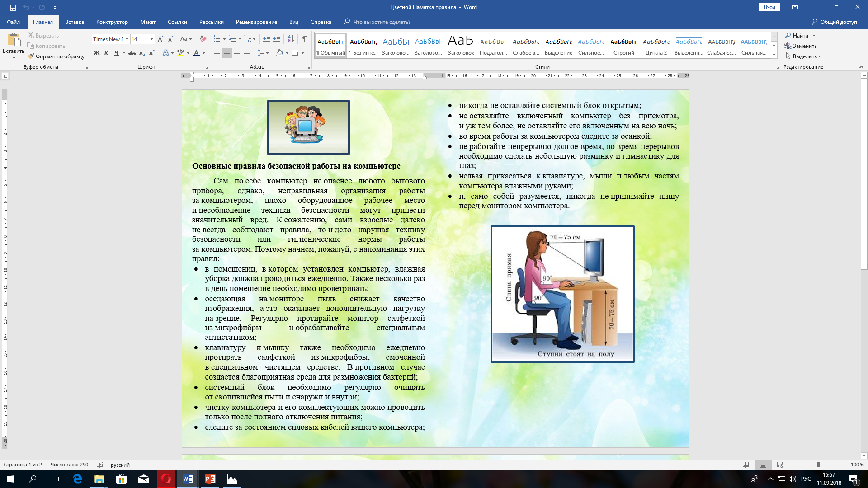Switch to the Рецензирование tab
The width and height of the screenshot is (868, 488).
click(256, 22)
